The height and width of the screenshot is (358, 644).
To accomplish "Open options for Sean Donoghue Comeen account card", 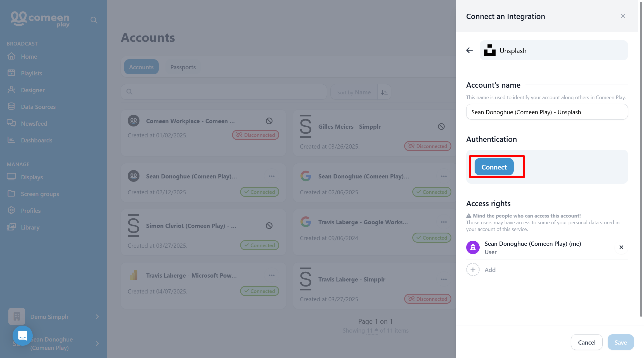I will click(272, 176).
